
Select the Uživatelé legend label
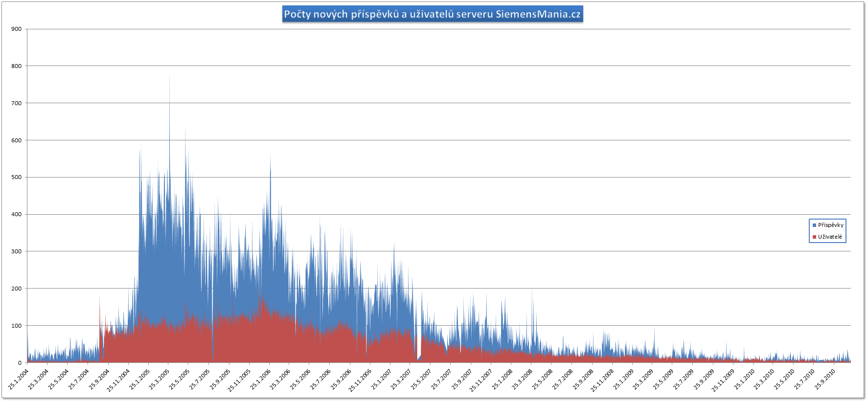click(x=830, y=237)
